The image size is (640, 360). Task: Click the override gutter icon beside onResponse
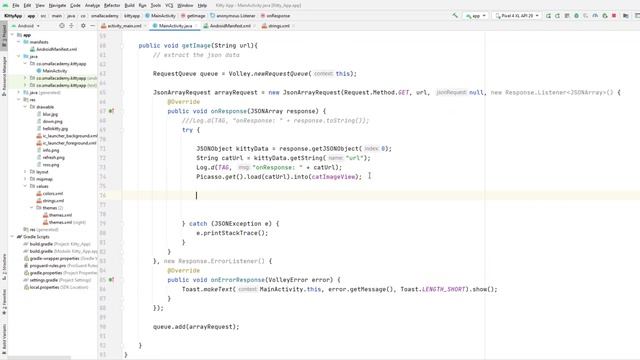tap(111, 111)
